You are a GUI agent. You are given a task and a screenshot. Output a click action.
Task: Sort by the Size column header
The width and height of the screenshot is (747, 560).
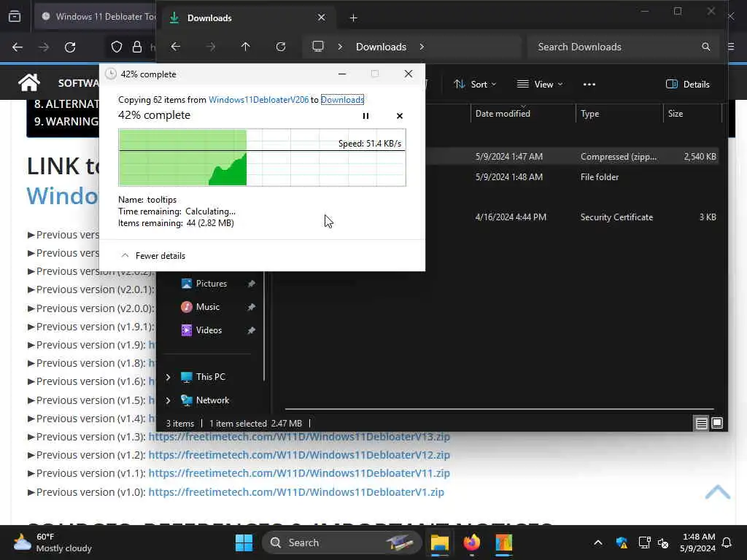click(692, 114)
